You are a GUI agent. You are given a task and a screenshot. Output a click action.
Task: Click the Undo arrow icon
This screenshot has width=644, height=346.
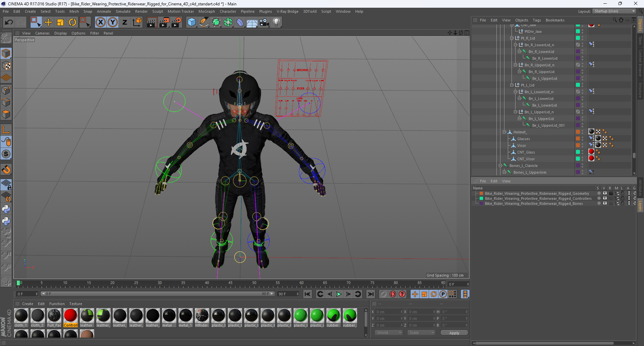tap(9, 22)
